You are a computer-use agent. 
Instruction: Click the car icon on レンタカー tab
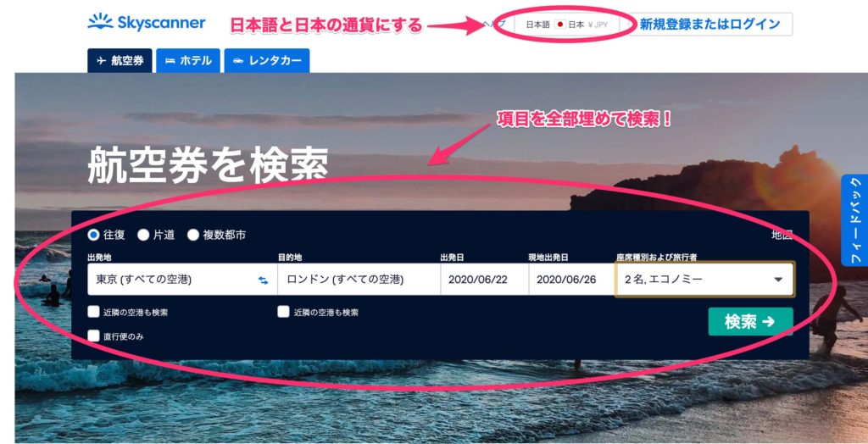pyautogui.click(x=238, y=61)
